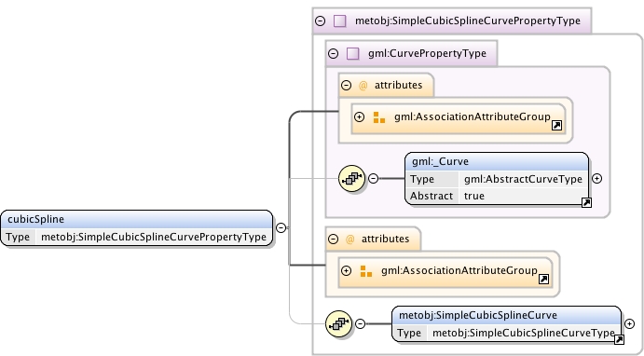644x356 pixels.
Task: Click the Abstract true value
Action: pyautogui.click(x=474, y=196)
